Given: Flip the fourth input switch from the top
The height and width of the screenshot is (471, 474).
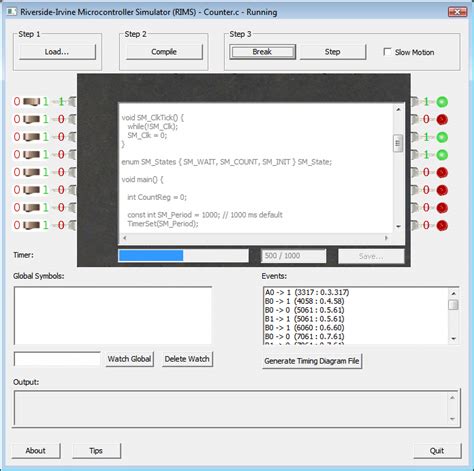Looking at the screenshot, I should 32,154.
